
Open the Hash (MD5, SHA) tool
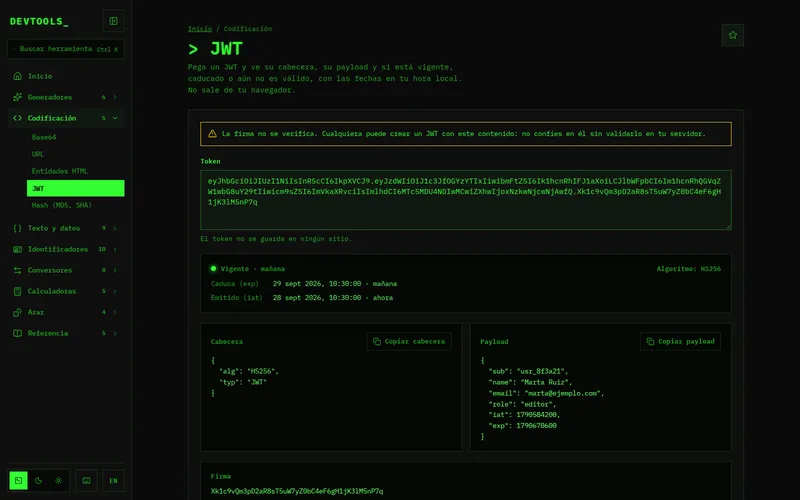(x=76, y=205)
